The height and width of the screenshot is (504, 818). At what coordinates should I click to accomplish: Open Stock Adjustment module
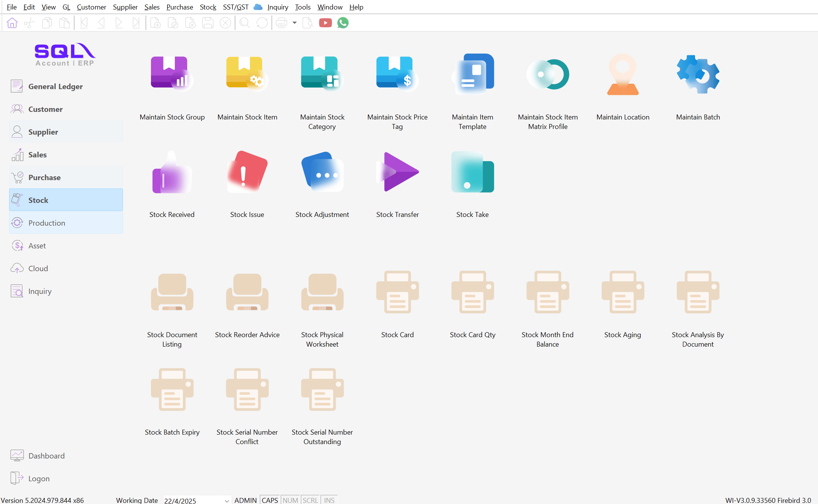tap(322, 172)
